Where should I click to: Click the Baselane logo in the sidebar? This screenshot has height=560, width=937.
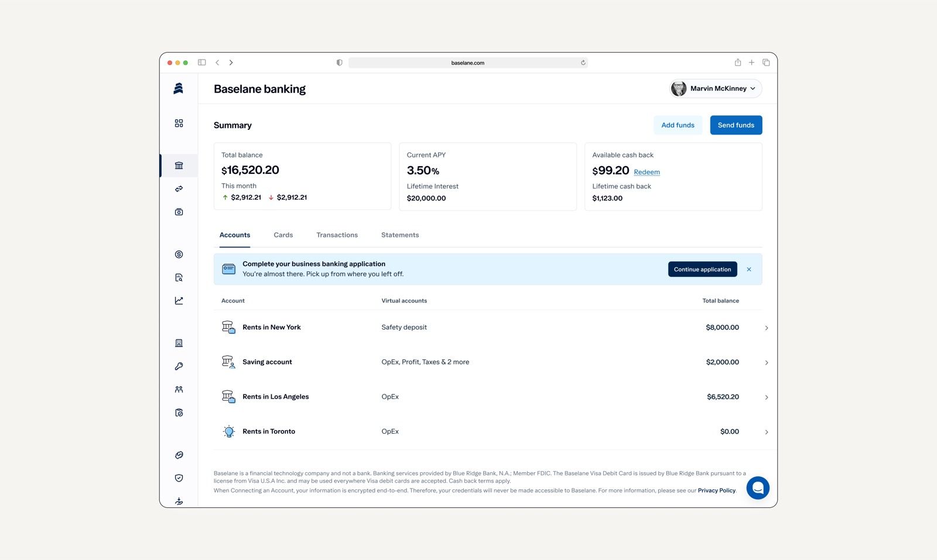coord(179,88)
